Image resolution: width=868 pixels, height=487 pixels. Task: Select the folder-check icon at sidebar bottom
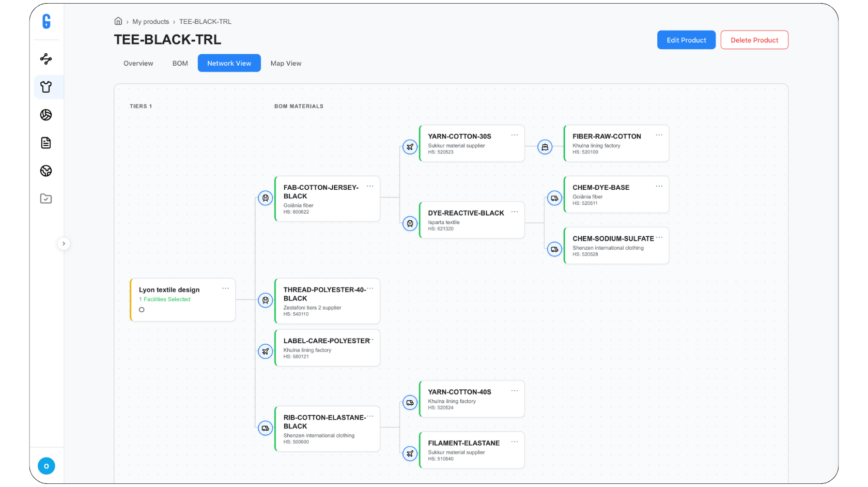(46, 199)
